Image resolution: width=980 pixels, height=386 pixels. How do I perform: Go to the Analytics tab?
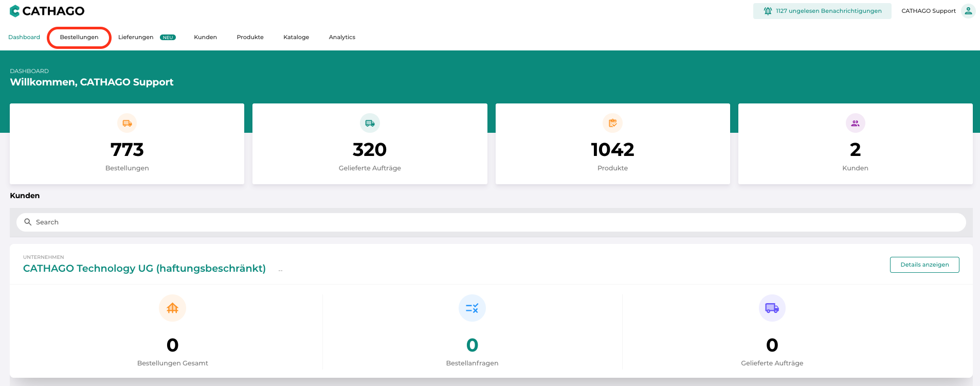(x=342, y=37)
